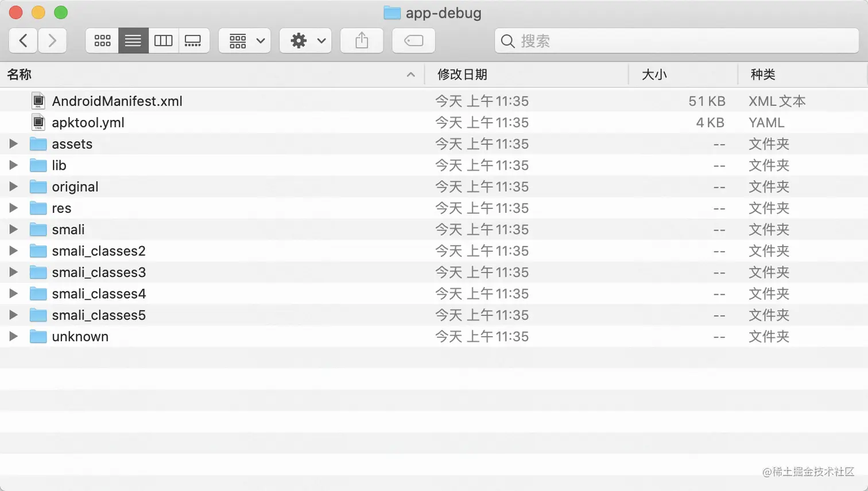
Task: Click the original folder name
Action: pyautogui.click(x=75, y=187)
